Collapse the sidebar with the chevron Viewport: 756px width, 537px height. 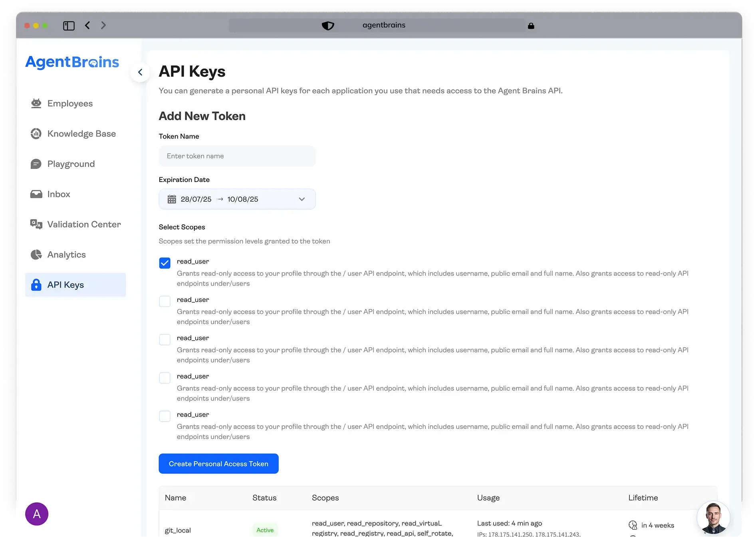(x=140, y=72)
